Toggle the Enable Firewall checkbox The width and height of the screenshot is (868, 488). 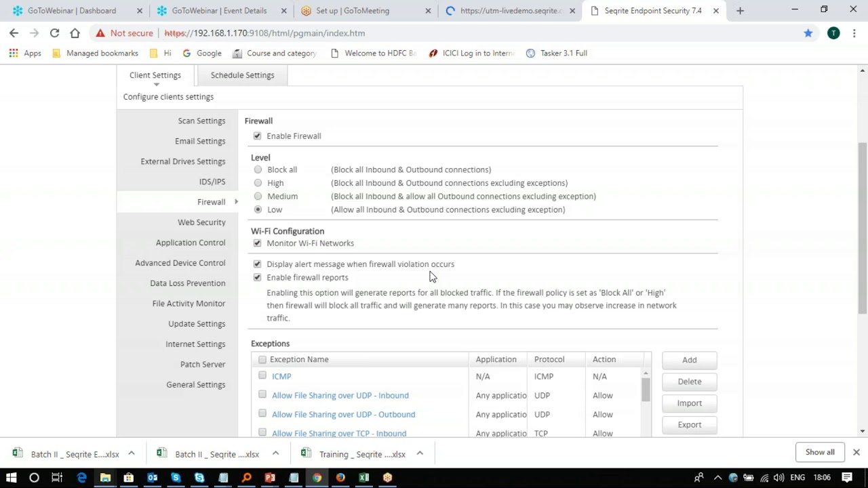click(257, 136)
